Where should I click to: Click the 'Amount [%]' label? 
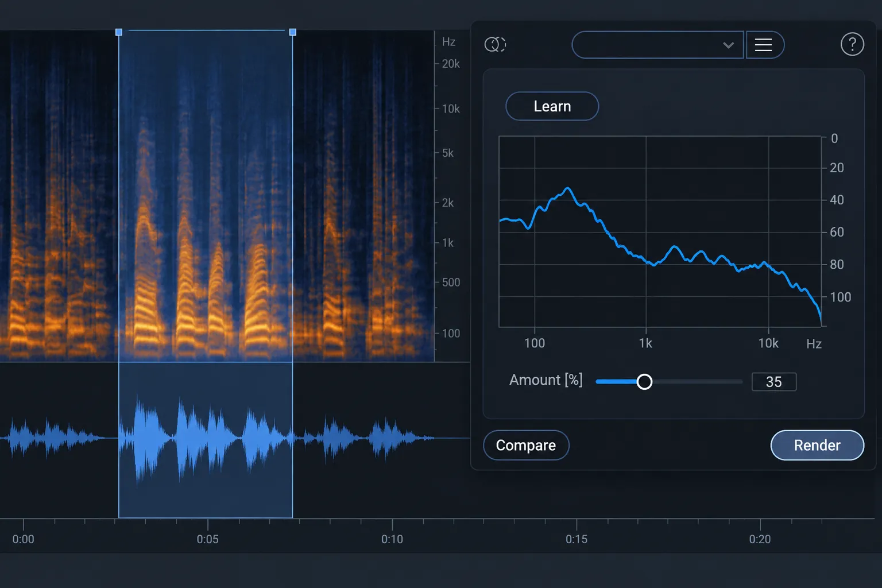[x=546, y=380]
